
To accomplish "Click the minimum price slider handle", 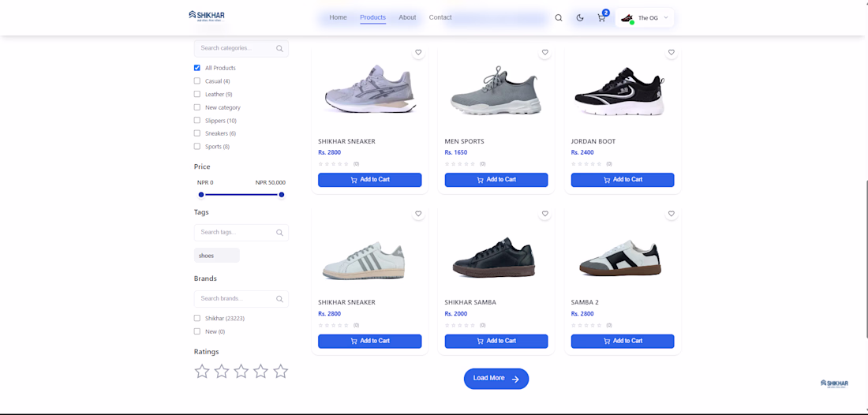I will click(201, 195).
